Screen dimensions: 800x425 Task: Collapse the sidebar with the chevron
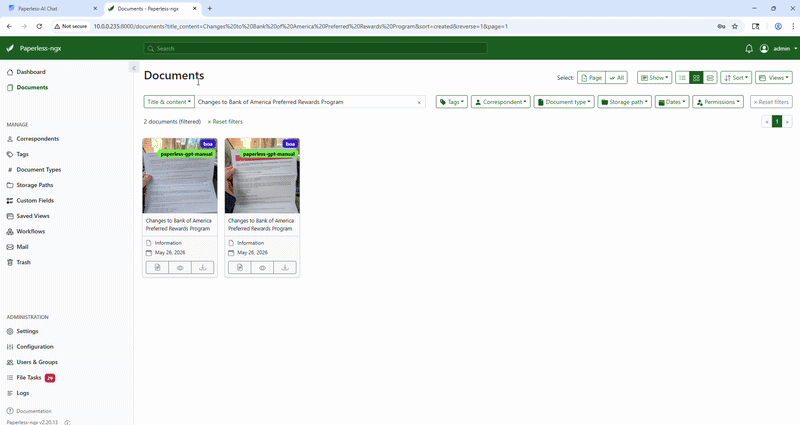point(133,68)
